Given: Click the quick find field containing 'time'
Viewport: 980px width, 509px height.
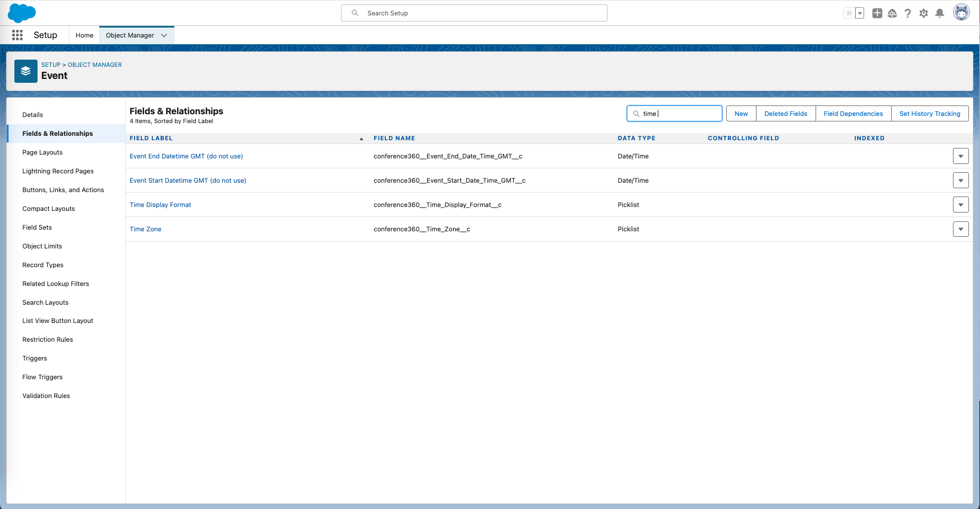Looking at the screenshot, I should point(674,114).
